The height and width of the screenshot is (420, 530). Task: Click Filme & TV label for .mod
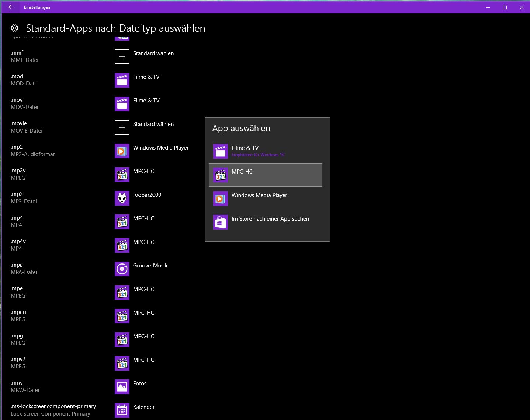click(x=146, y=77)
